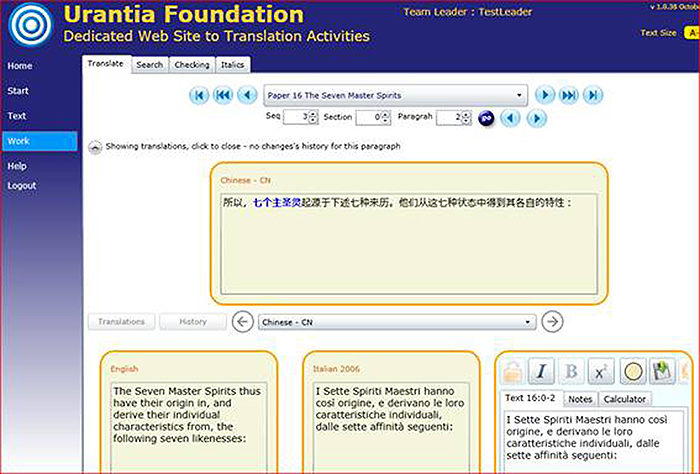The height and width of the screenshot is (474, 700).
Task: Jump to the last paper with the arrow-bar button
Action: click(x=593, y=95)
